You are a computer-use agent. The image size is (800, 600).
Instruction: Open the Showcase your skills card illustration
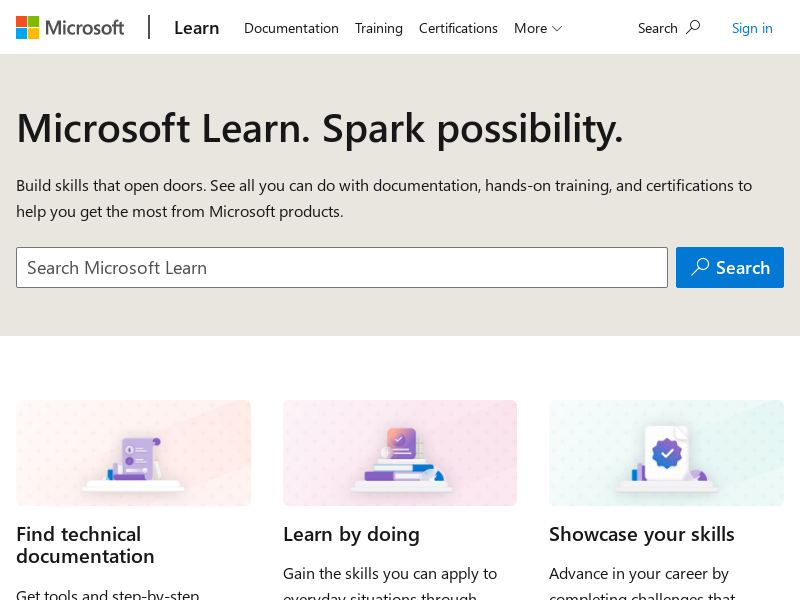(x=666, y=453)
